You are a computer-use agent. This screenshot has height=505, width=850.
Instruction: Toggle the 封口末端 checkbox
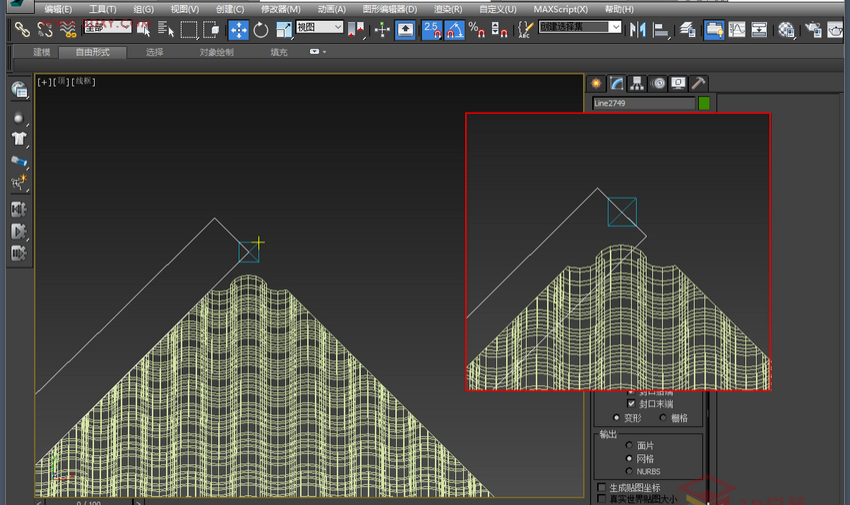pyautogui.click(x=631, y=404)
